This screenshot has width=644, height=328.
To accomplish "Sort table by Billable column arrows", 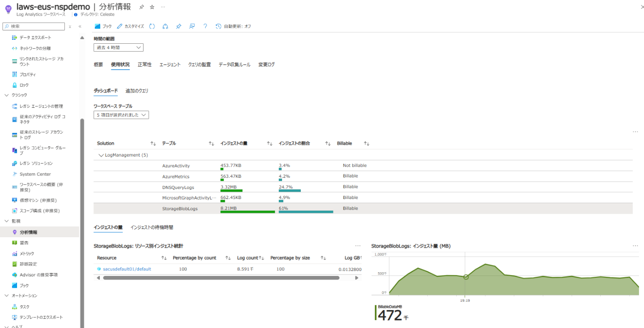I will coord(367,144).
